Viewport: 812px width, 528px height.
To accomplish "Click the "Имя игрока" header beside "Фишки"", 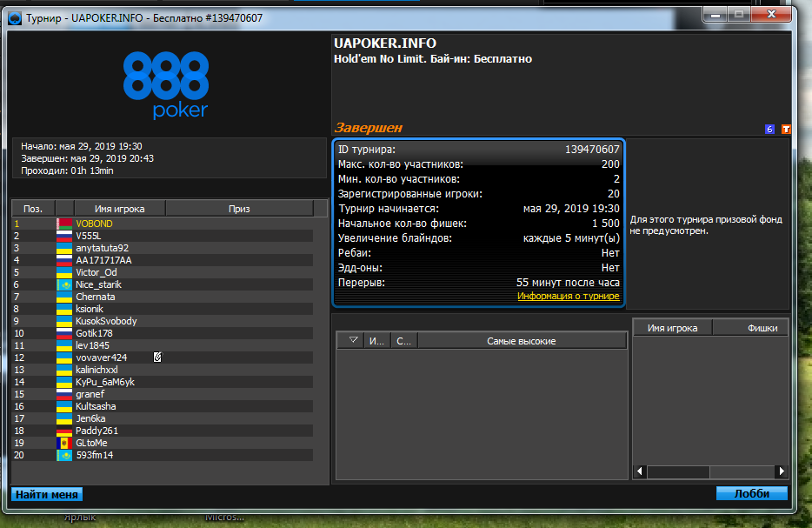I will pyautogui.click(x=673, y=327).
